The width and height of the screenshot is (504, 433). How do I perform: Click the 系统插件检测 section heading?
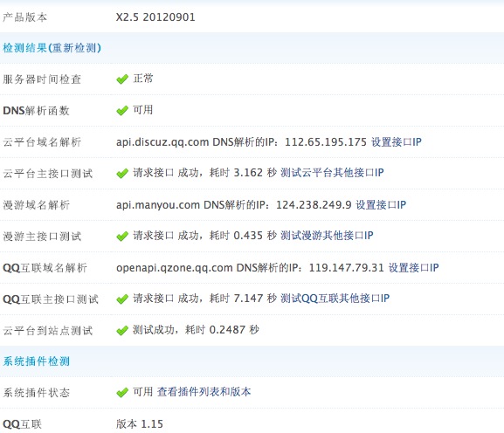36,361
